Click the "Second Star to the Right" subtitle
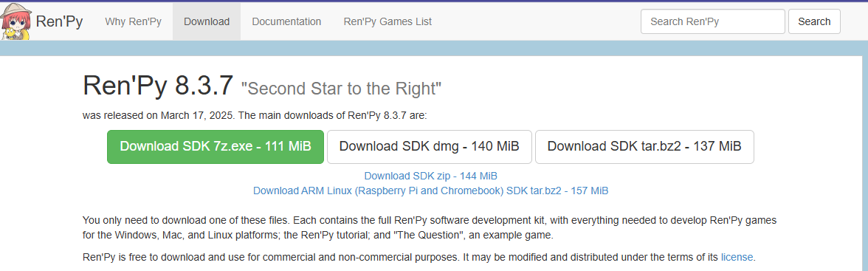 point(341,88)
